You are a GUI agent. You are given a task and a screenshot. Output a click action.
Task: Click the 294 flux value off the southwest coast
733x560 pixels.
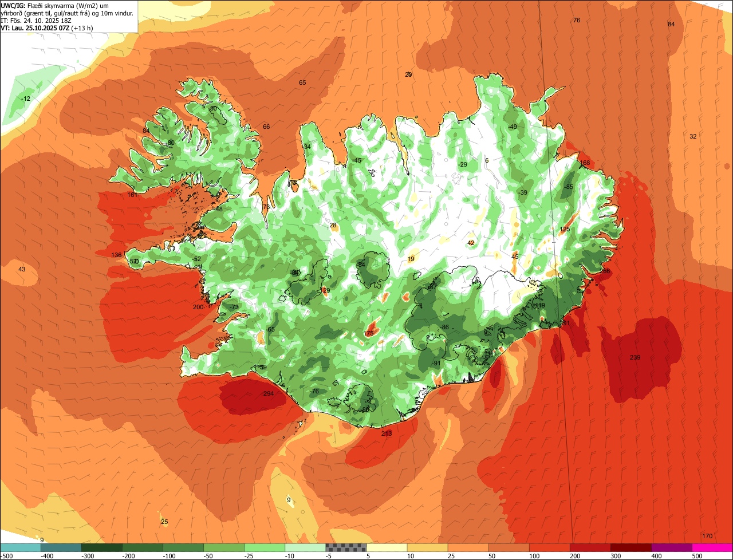click(268, 393)
